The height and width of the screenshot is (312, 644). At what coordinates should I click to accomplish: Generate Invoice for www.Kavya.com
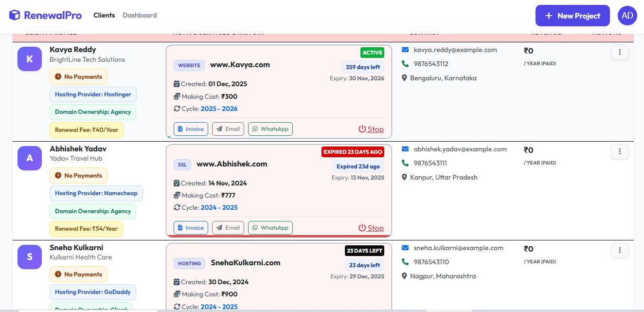(191, 129)
